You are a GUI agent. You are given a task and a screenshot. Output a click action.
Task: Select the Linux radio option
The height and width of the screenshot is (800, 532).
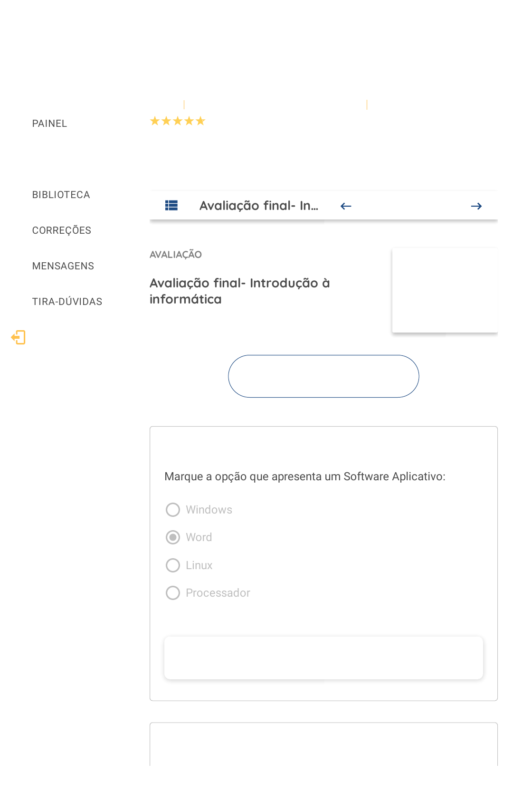click(173, 565)
